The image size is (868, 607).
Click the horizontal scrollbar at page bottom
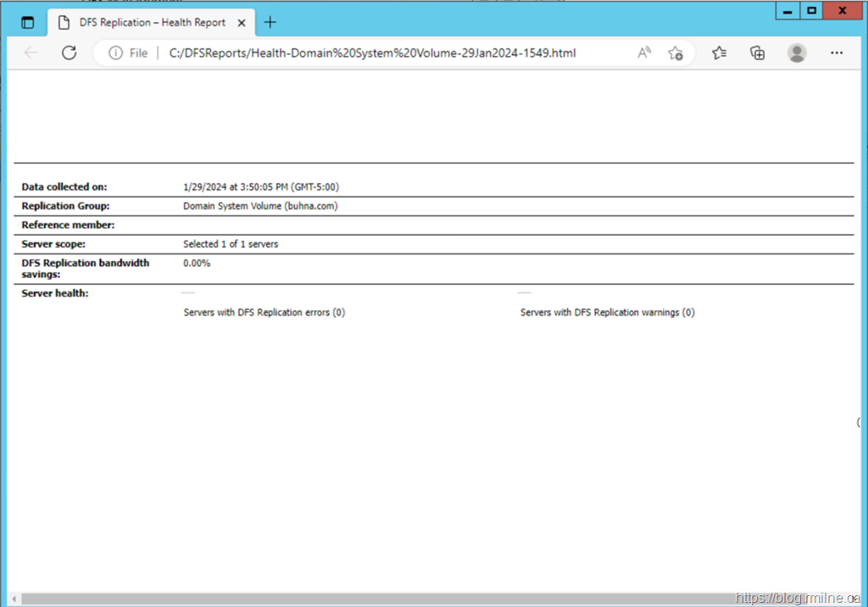pyautogui.click(x=373, y=599)
